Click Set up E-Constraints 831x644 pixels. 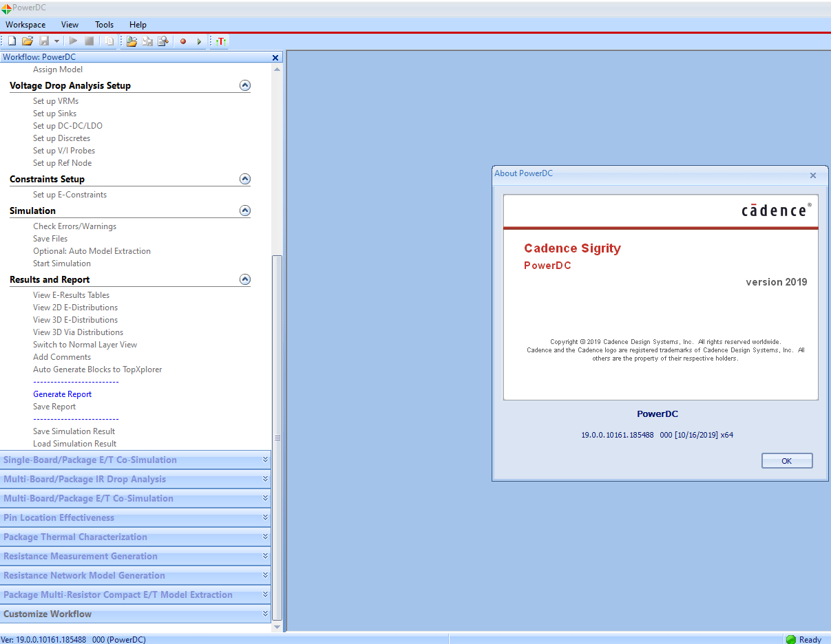(70, 195)
